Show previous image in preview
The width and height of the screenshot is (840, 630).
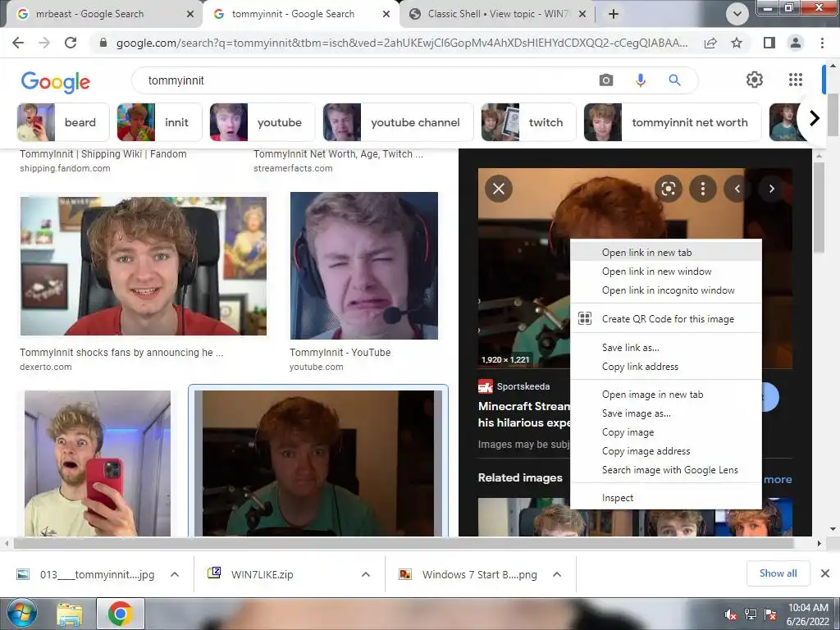[x=737, y=189]
